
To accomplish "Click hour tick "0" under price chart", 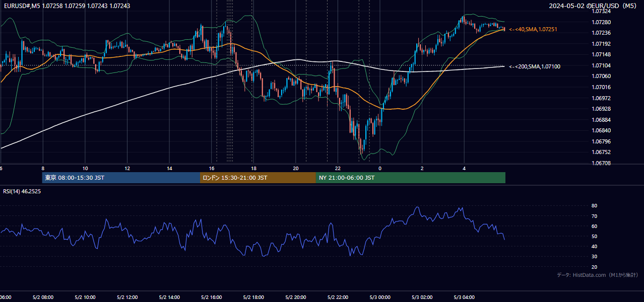I will click(380, 169).
